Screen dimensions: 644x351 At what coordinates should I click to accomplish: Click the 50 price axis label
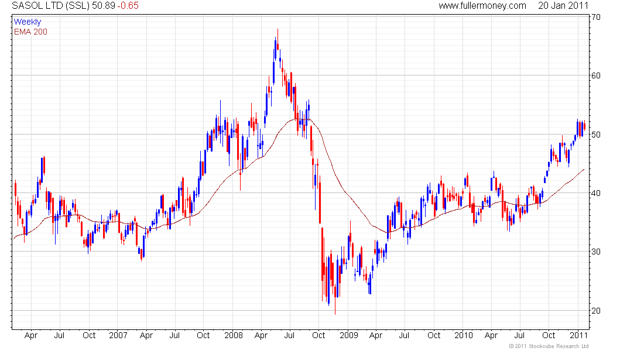(595, 135)
